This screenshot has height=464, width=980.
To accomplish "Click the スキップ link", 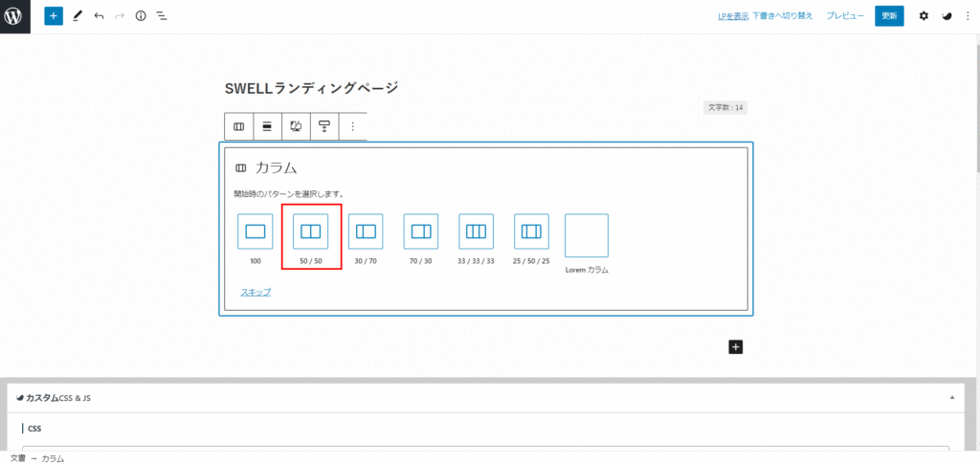I will click(256, 292).
